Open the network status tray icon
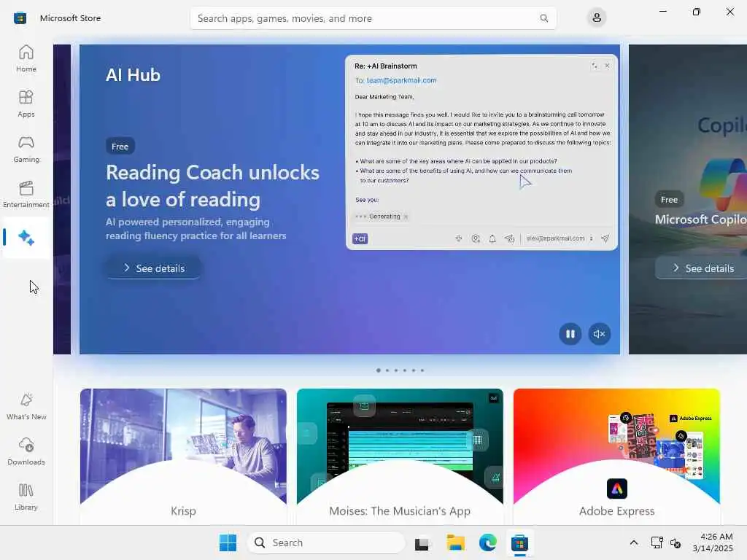 (x=657, y=542)
